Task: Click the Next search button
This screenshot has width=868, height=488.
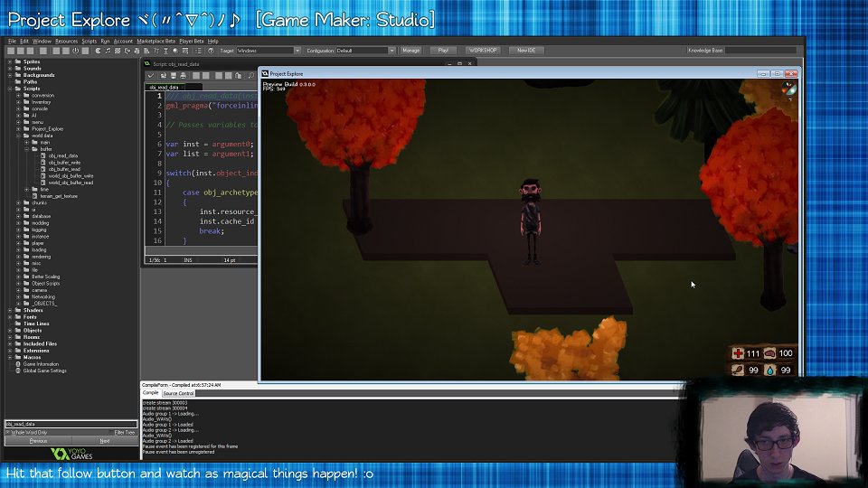Action: click(x=105, y=441)
